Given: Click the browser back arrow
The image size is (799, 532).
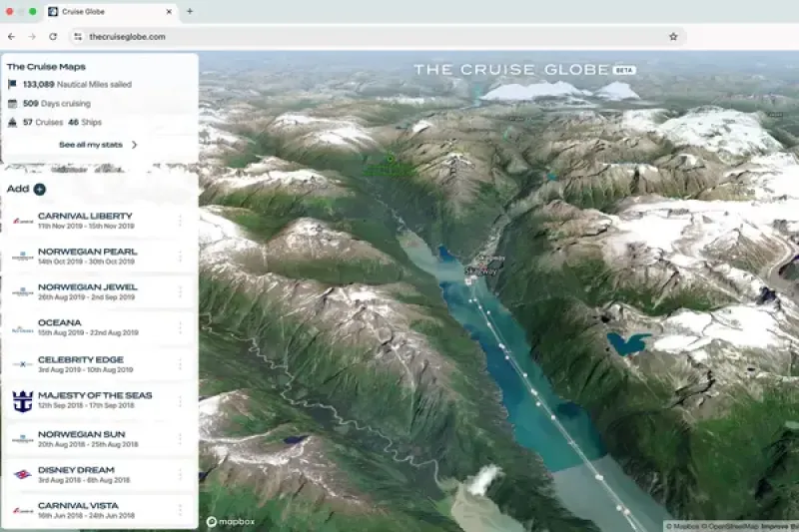Looking at the screenshot, I should click(11, 37).
